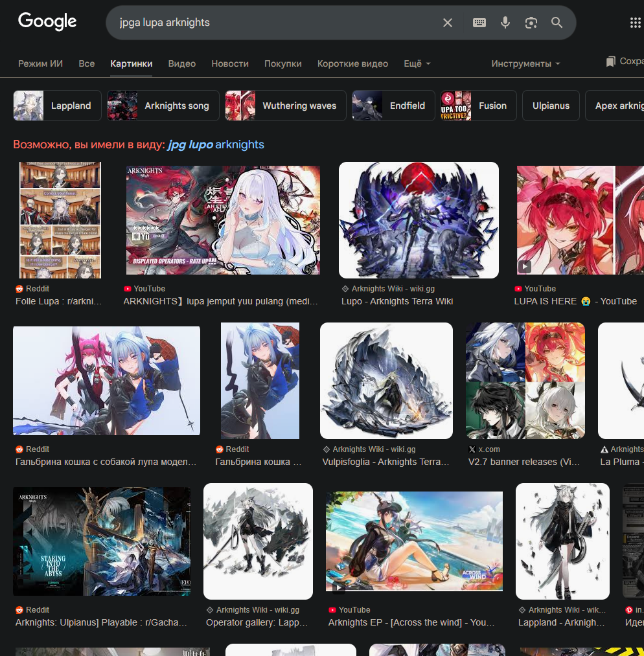Open the Короткие видео tab
The width and height of the screenshot is (644, 656).
[x=352, y=63]
